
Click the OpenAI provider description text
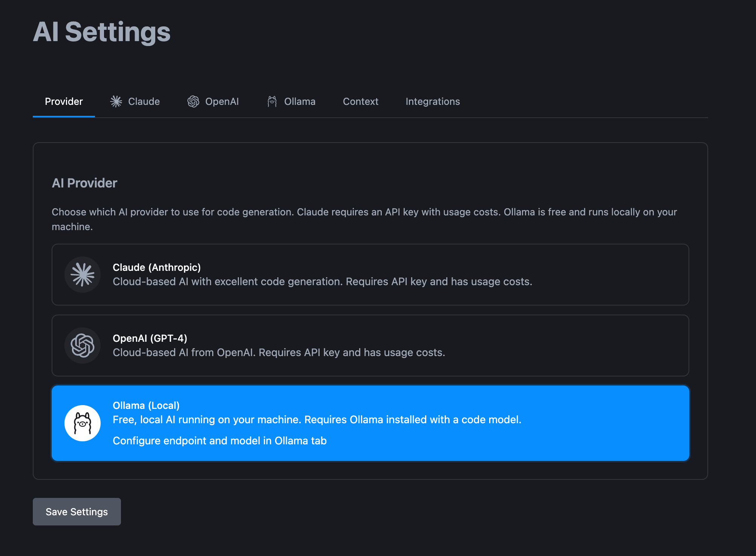(279, 353)
